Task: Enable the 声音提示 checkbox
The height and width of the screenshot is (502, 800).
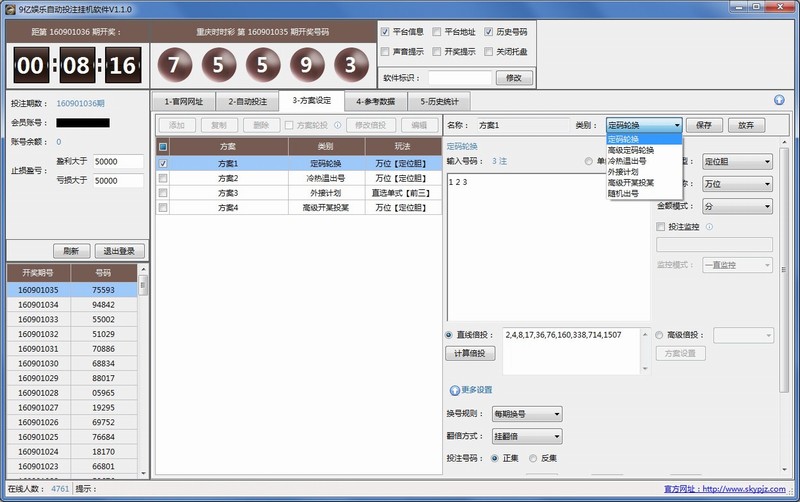Action: tap(386, 50)
